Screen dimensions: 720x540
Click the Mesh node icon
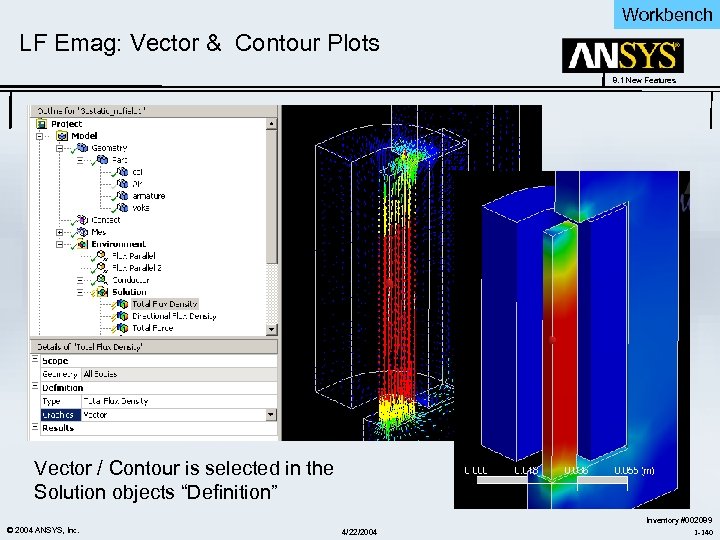click(82, 232)
